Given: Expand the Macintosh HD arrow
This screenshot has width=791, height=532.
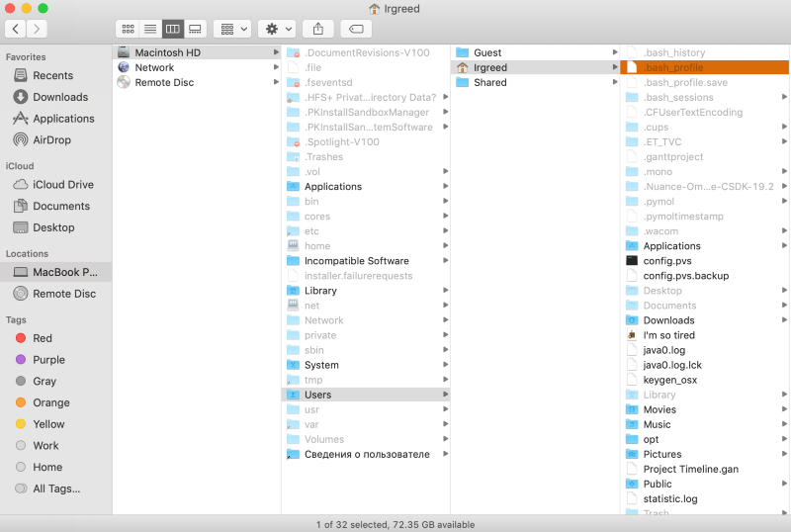Looking at the screenshot, I should tap(276, 52).
